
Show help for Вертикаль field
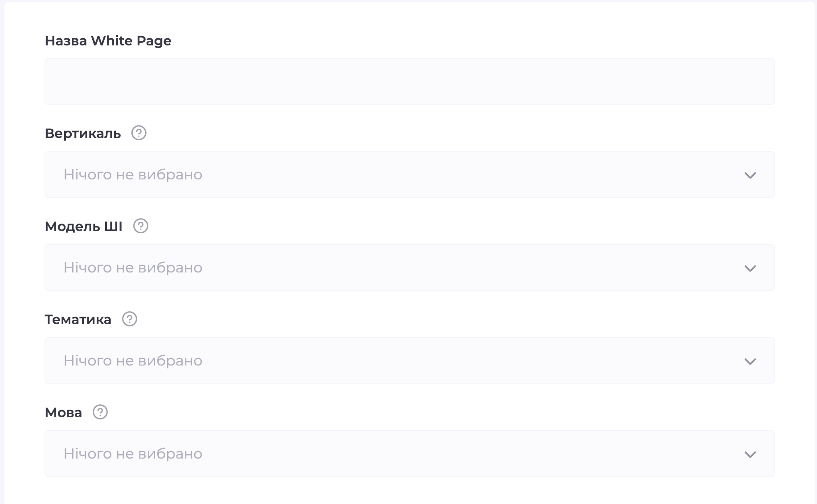coord(139,133)
